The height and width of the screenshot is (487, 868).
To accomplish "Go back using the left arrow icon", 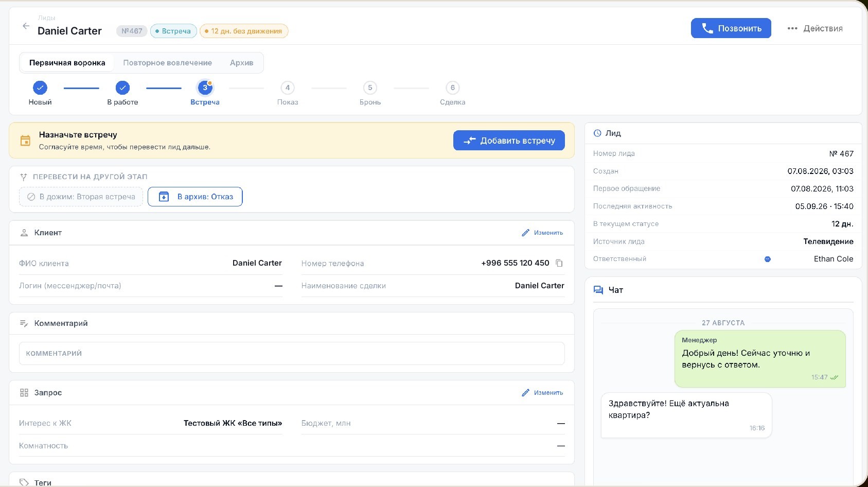I will (x=26, y=26).
